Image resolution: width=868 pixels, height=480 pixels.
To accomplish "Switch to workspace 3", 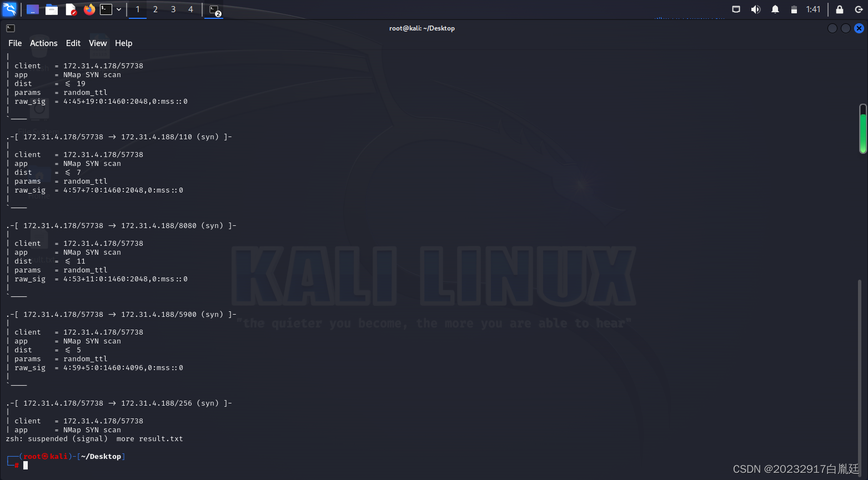I will (x=173, y=9).
